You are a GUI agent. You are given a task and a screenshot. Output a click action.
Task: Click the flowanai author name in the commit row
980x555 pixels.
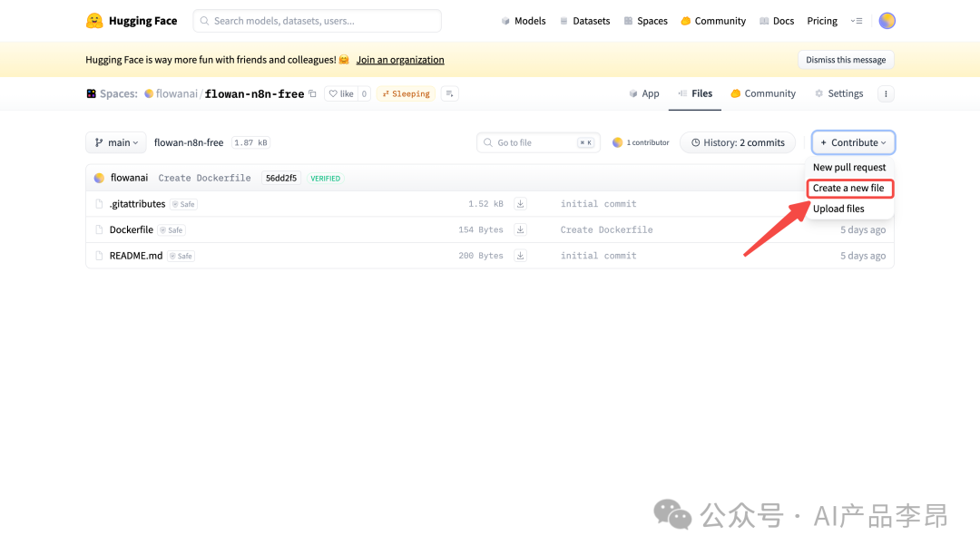130,178
